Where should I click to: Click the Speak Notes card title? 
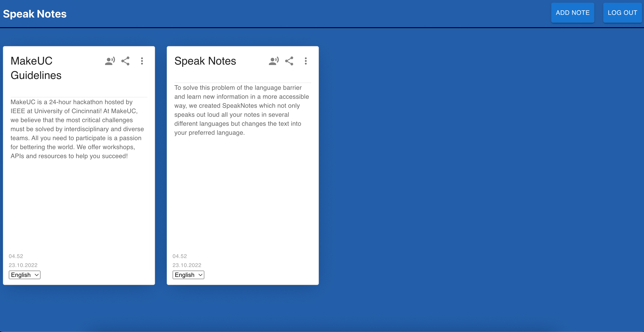tap(205, 61)
